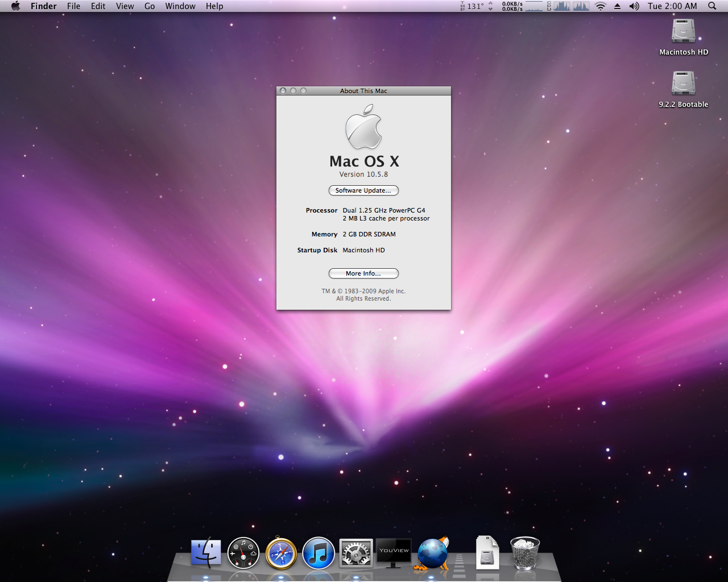The image size is (728, 582).
Task: Launch YouView app in the Dock
Action: (394, 553)
